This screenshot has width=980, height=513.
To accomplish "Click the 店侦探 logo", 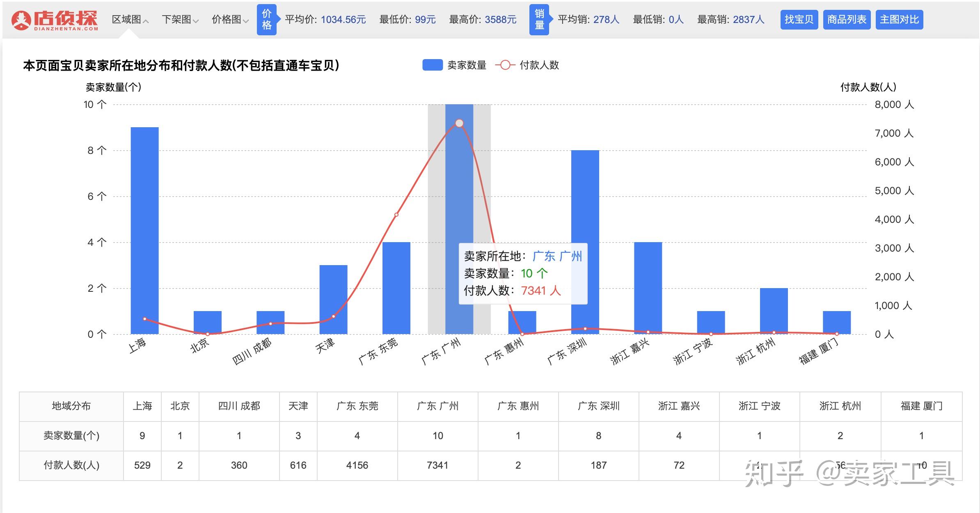I will (x=55, y=20).
